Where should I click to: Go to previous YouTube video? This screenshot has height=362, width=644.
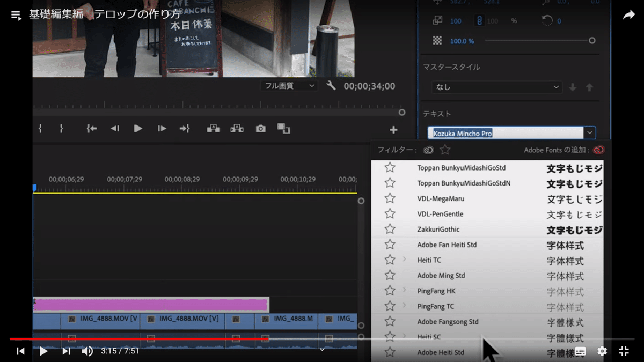click(20, 351)
